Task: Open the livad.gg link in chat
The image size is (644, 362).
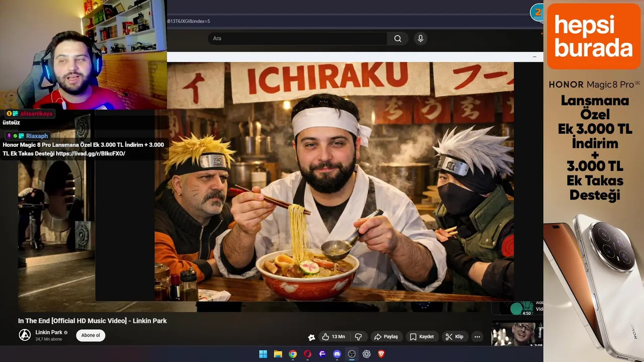Action: click(91, 154)
